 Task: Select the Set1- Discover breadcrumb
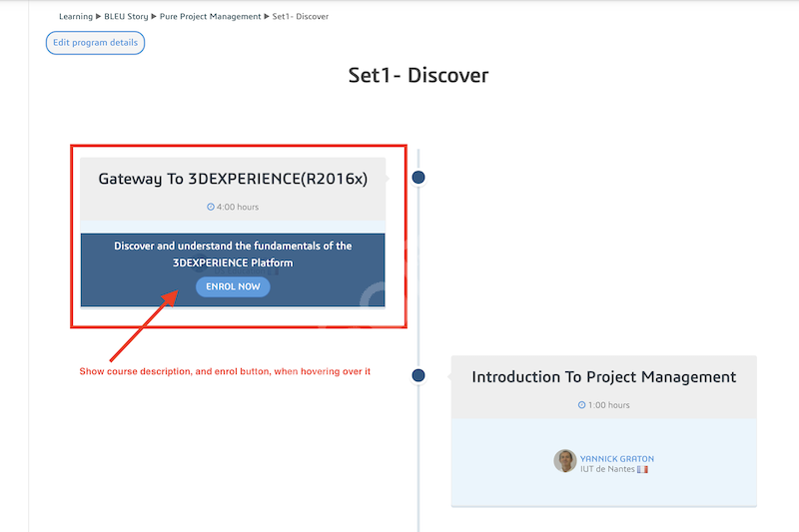pyautogui.click(x=301, y=16)
